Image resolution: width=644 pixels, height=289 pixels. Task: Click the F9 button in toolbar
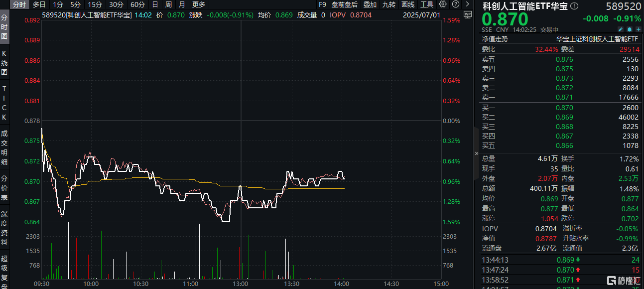click(322, 4)
